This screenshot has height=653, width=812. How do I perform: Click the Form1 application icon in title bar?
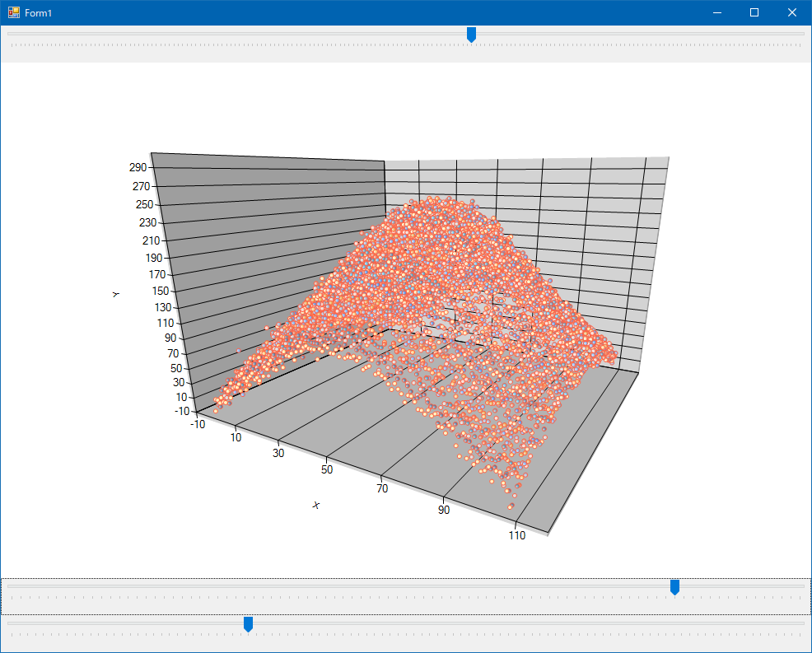tap(14, 12)
